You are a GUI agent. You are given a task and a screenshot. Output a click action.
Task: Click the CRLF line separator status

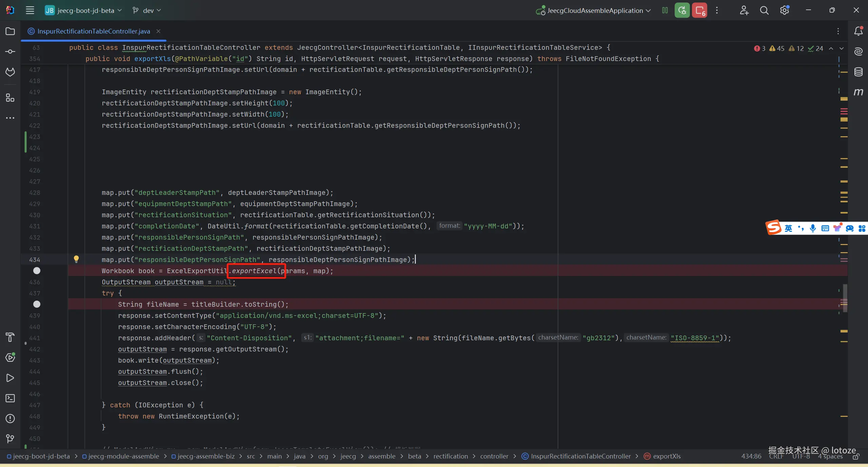click(x=776, y=456)
